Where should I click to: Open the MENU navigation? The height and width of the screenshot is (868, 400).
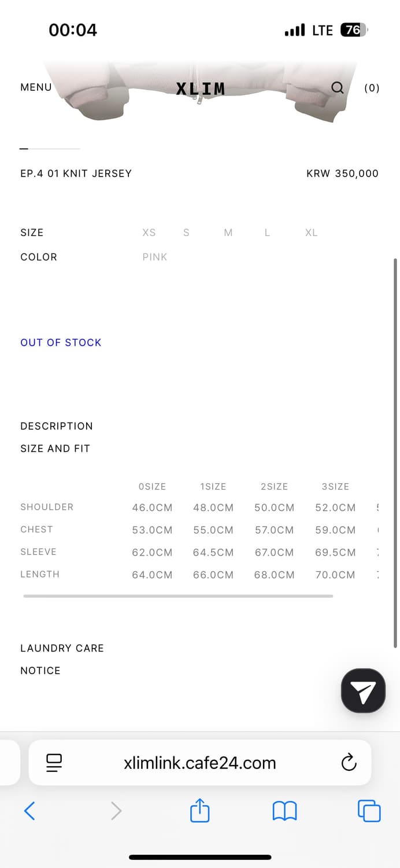coord(36,87)
